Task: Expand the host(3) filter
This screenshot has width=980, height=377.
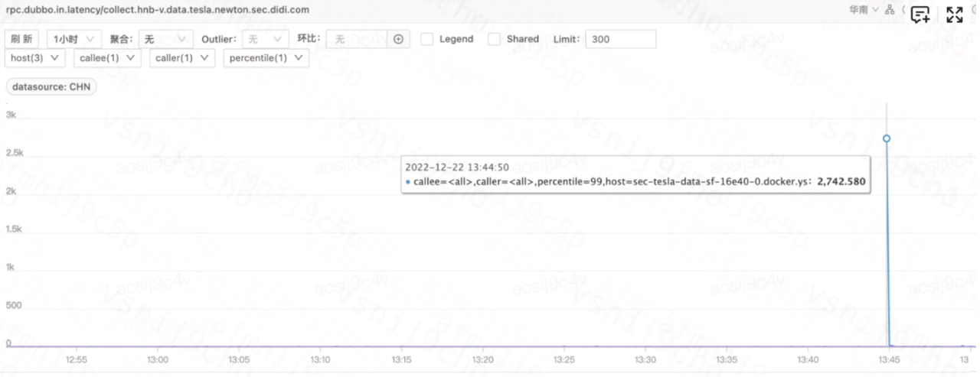Action: point(36,58)
